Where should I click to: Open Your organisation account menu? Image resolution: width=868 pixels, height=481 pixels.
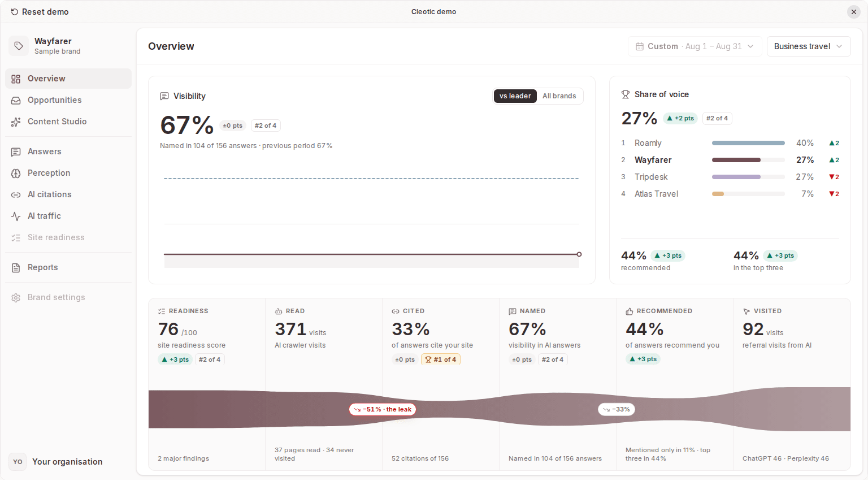pyautogui.click(x=68, y=462)
